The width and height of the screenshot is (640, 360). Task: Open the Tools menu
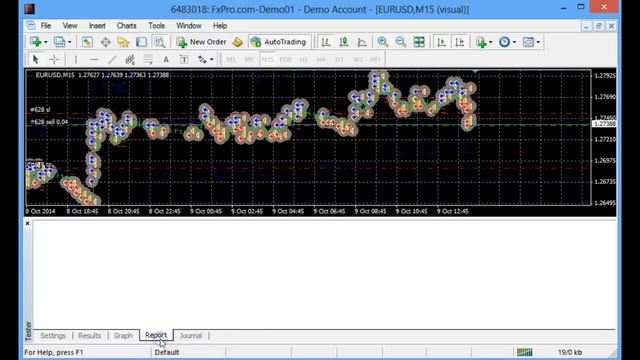pos(156,26)
